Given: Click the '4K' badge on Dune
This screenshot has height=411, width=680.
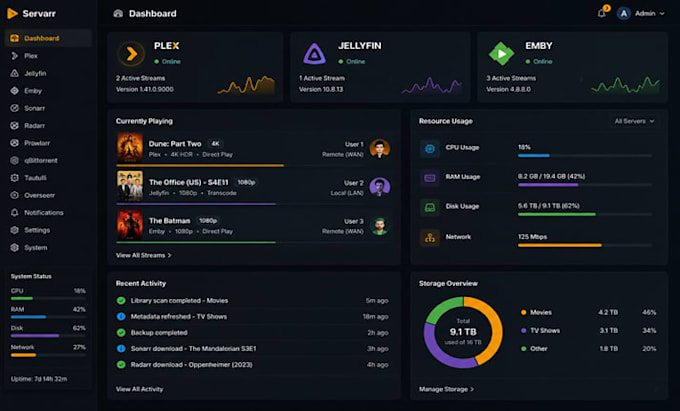Looking at the screenshot, I should [x=215, y=144].
